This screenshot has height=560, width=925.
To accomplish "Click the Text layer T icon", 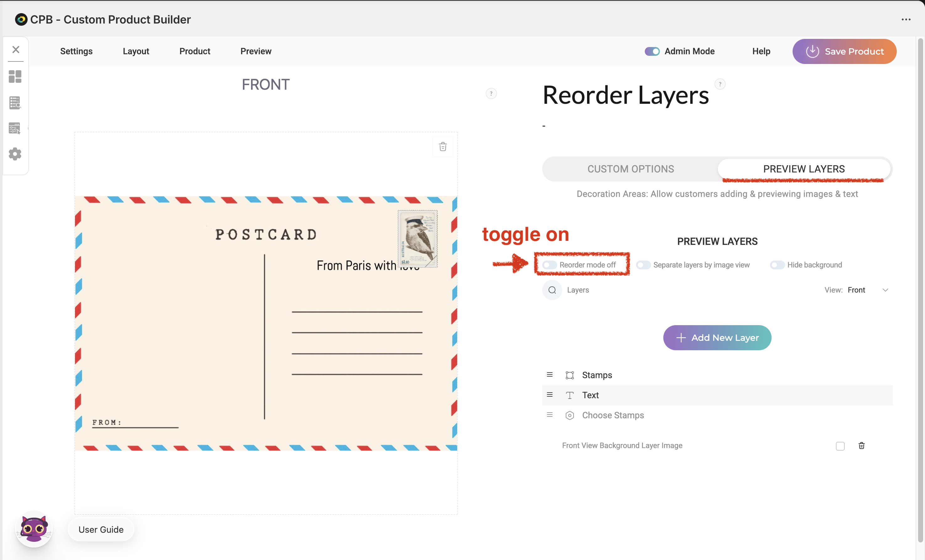I will (569, 395).
